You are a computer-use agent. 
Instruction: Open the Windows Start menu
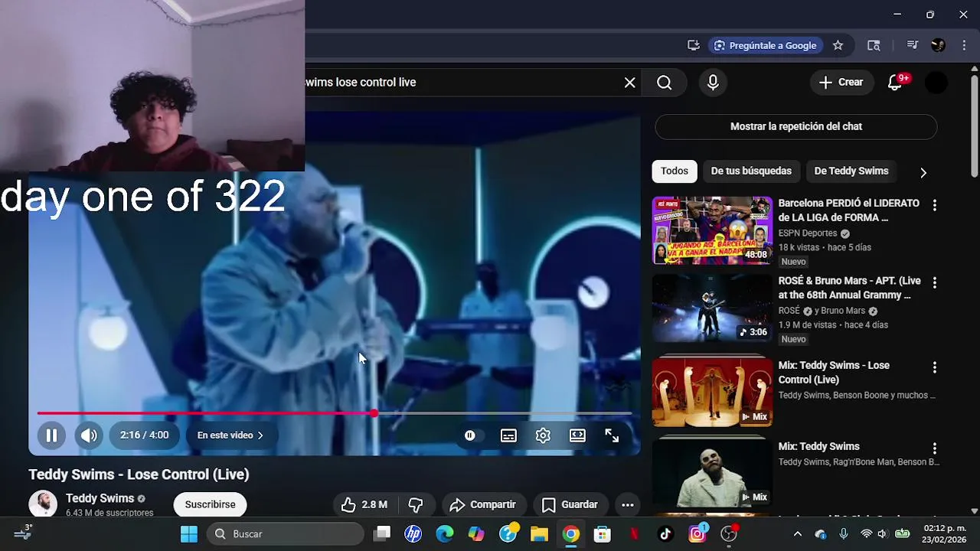pyautogui.click(x=188, y=534)
